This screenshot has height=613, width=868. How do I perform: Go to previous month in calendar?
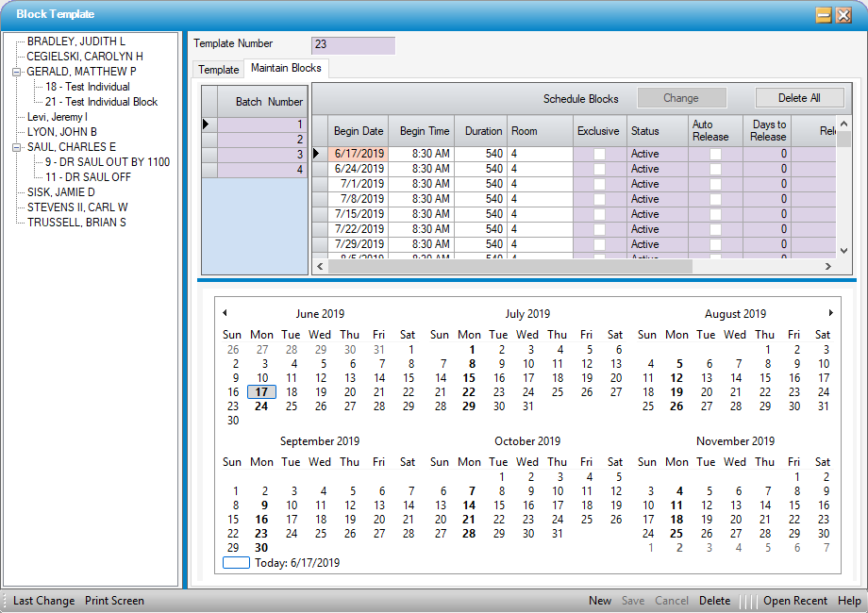tap(225, 313)
